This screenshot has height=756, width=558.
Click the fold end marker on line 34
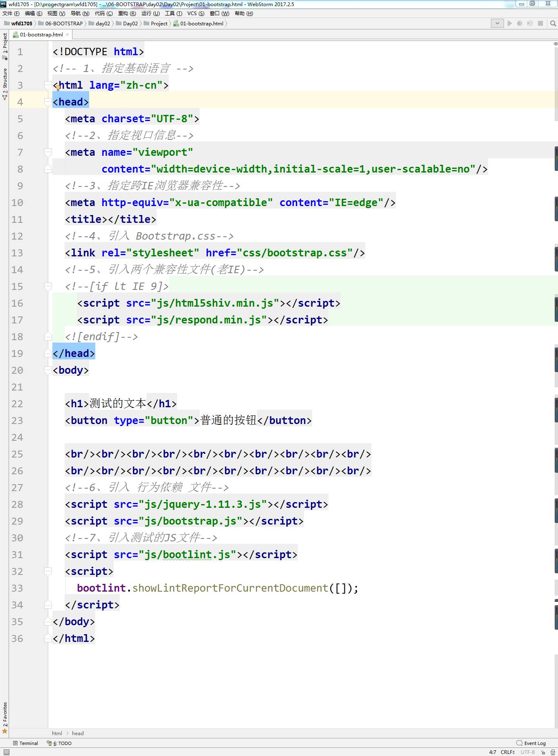click(x=48, y=605)
